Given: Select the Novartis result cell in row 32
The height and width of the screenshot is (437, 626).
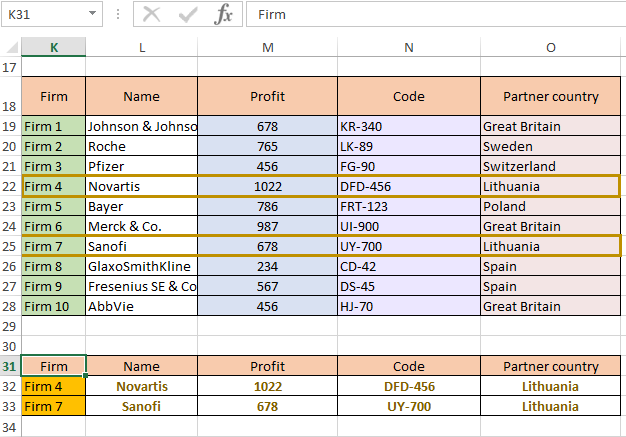Looking at the screenshot, I should (142, 386).
